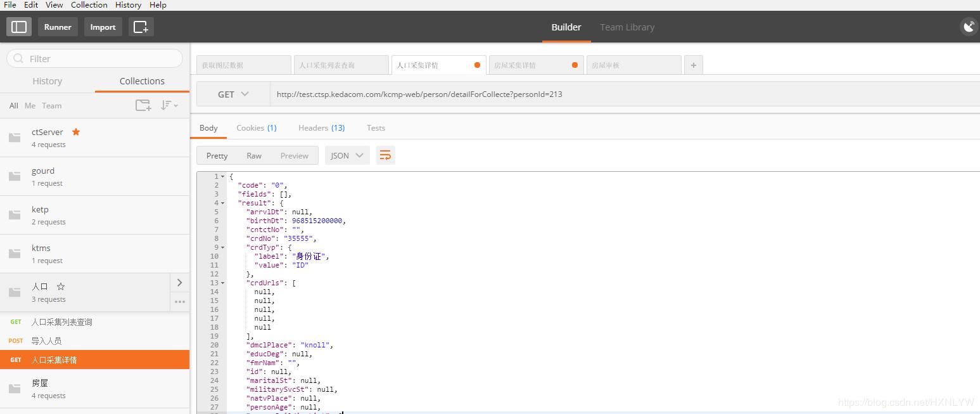Select the Headers (13) tab
Image resolution: width=980 pixels, height=414 pixels.
[x=322, y=127]
